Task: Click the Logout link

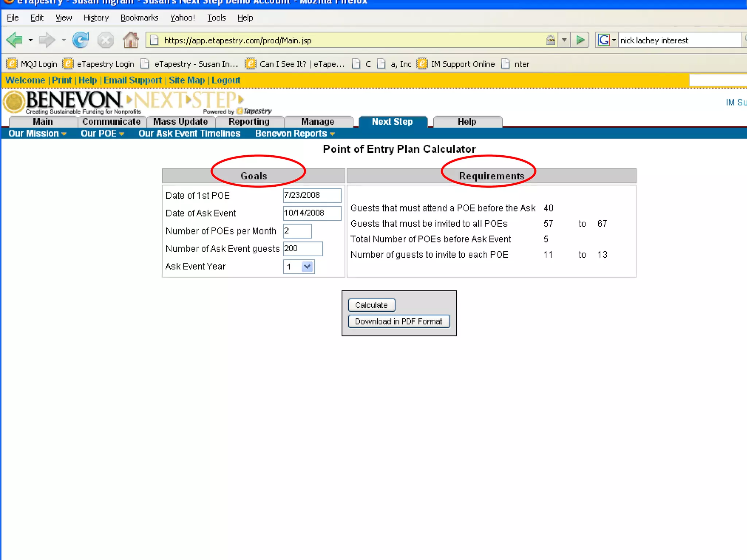Action: pos(226,80)
